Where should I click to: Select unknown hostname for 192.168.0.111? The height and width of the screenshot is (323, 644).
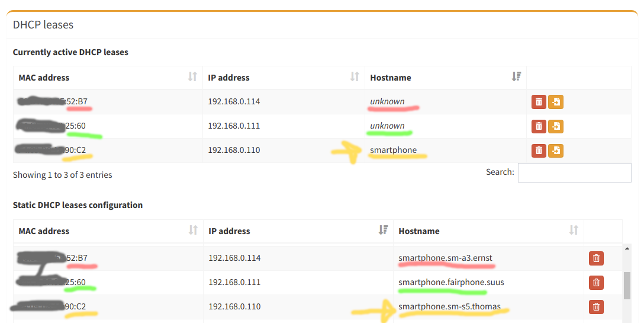[x=387, y=126]
